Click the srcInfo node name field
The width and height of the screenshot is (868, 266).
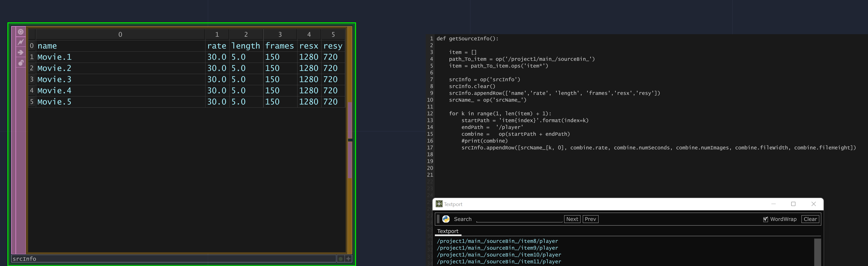pyautogui.click(x=174, y=259)
